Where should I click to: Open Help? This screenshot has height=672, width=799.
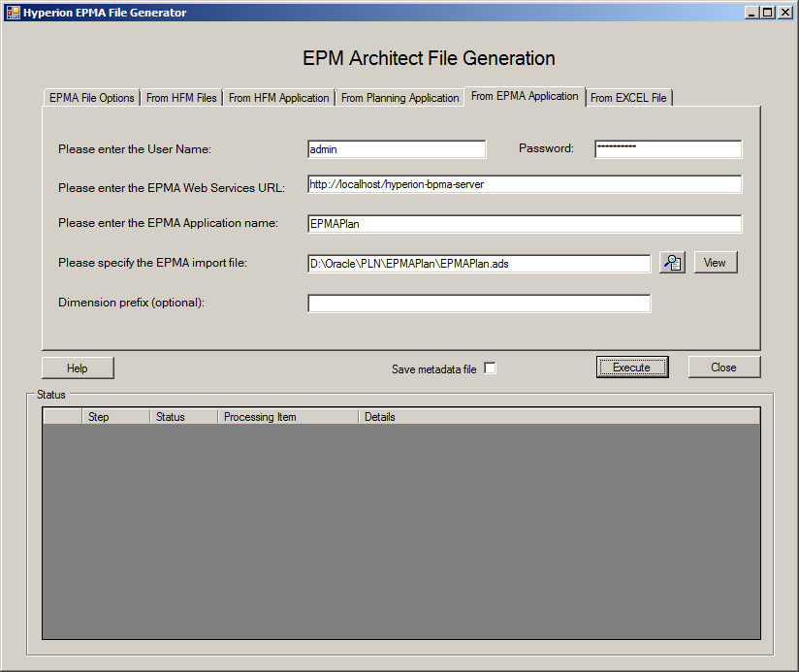(78, 368)
